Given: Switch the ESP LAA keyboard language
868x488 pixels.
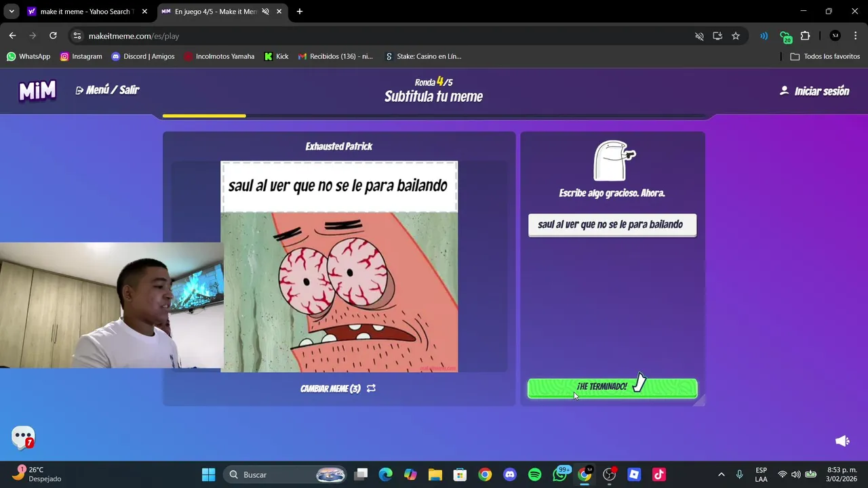Looking at the screenshot, I should coord(762,474).
